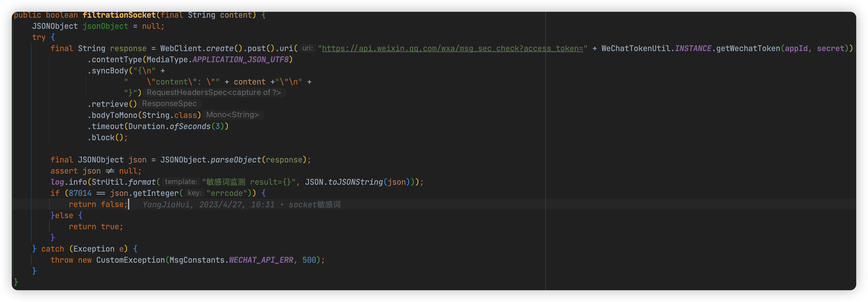Select the create() method call

point(224,48)
